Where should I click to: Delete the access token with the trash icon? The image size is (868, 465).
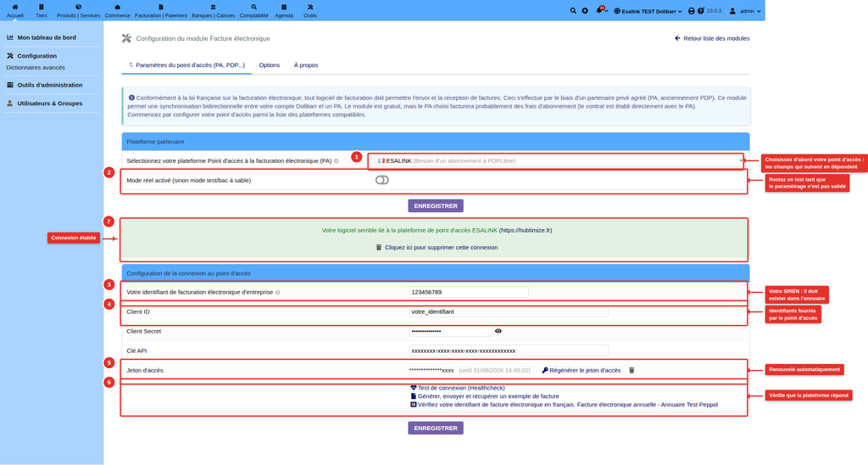click(x=632, y=370)
